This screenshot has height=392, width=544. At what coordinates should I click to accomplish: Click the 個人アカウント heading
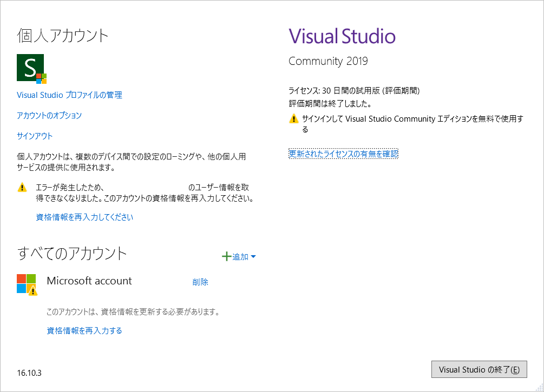(x=63, y=36)
